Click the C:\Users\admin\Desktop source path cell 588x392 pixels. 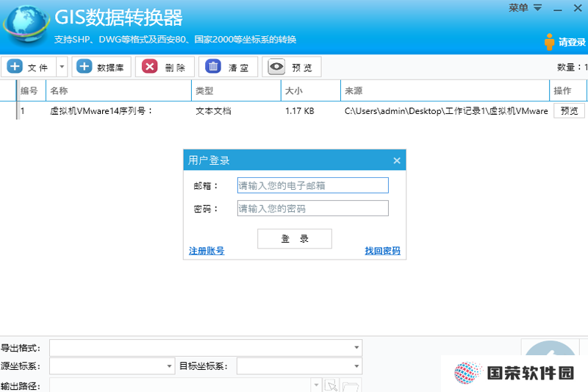pos(446,111)
